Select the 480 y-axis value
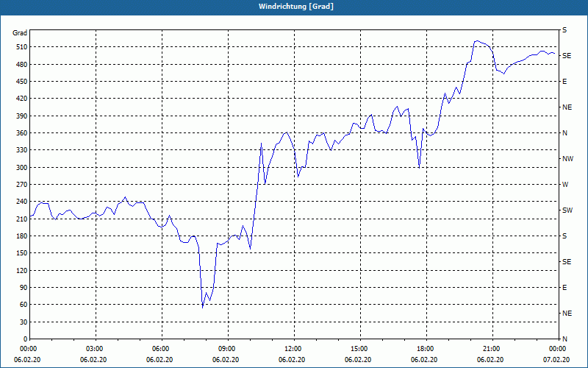This screenshot has width=588, height=368. [21, 65]
